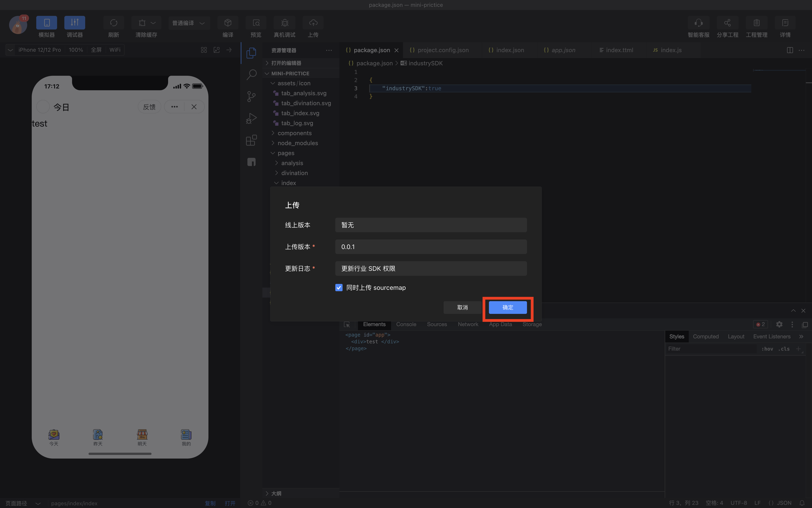Click the 资源管理器 more actions ellipsis

click(x=329, y=50)
